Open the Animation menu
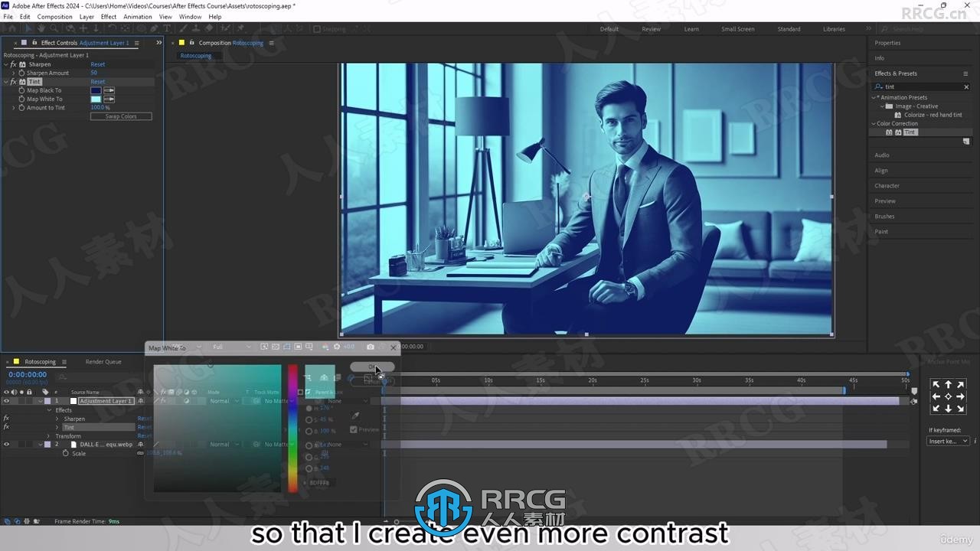Image resolution: width=980 pixels, height=551 pixels. [x=138, y=16]
